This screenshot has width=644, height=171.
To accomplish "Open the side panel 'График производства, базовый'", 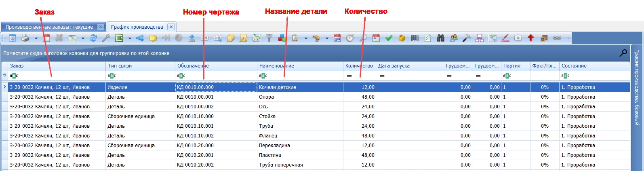I will click(637, 87).
